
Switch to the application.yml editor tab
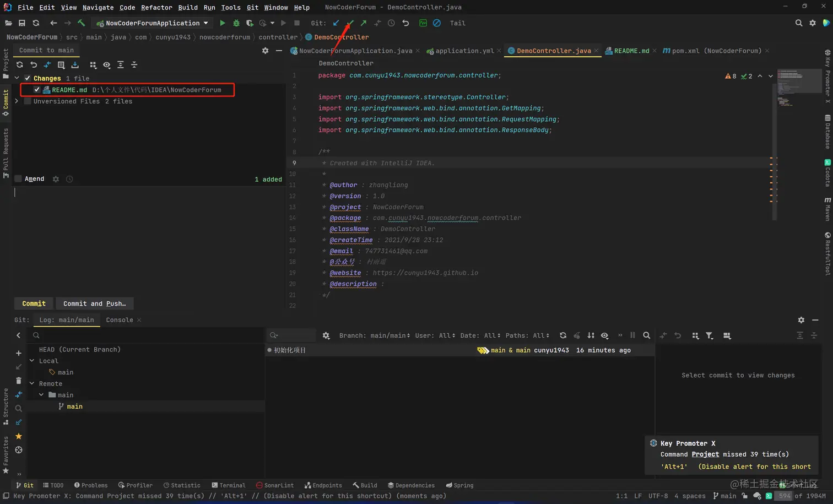tap(464, 51)
